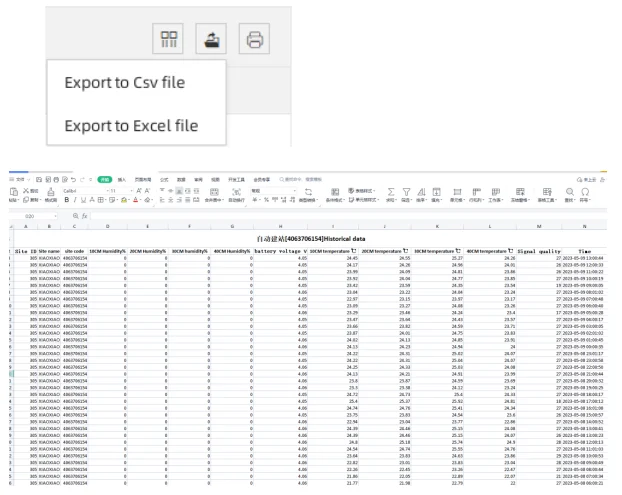Click the 'Site name' header cell
622x495 pixels.
49,251
